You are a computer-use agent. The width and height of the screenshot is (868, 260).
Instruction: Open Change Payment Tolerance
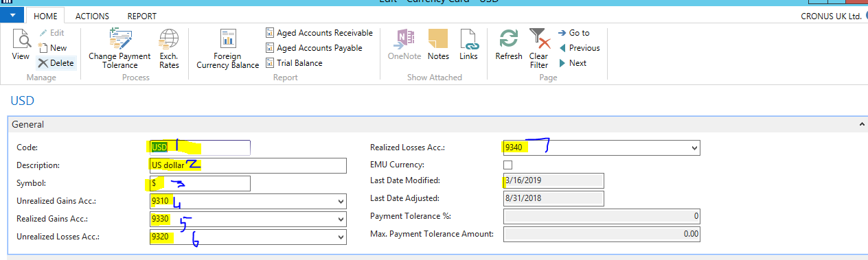click(119, 49)
